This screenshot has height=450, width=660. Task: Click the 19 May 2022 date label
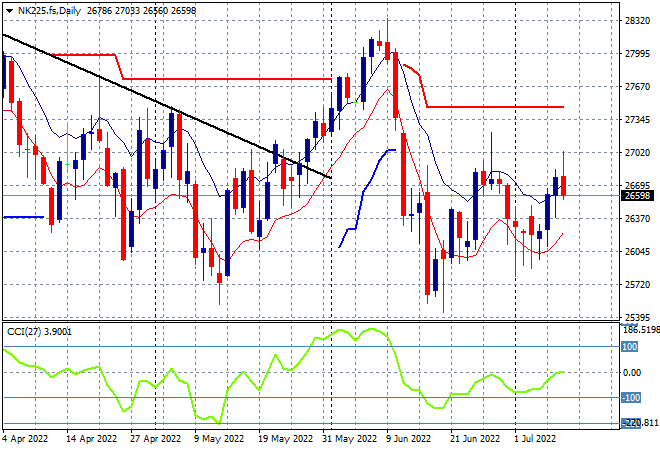[285, 439]
